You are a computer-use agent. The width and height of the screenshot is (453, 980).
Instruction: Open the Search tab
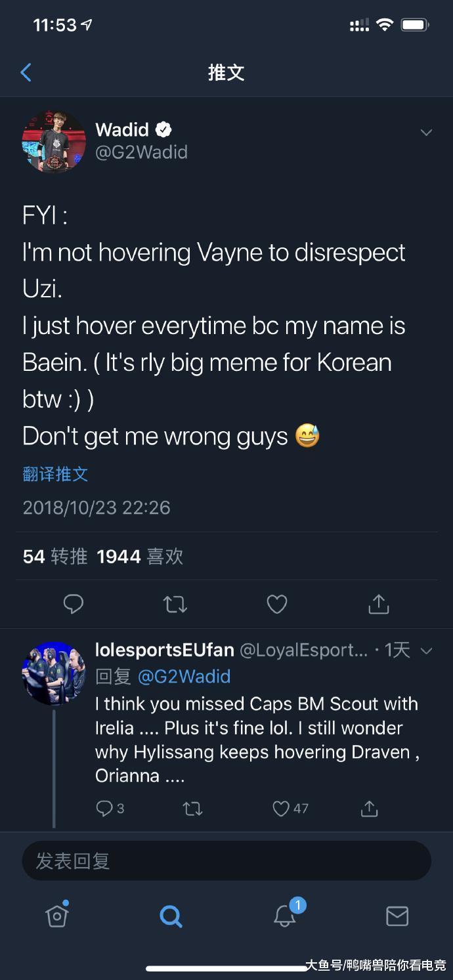[171, 915]
